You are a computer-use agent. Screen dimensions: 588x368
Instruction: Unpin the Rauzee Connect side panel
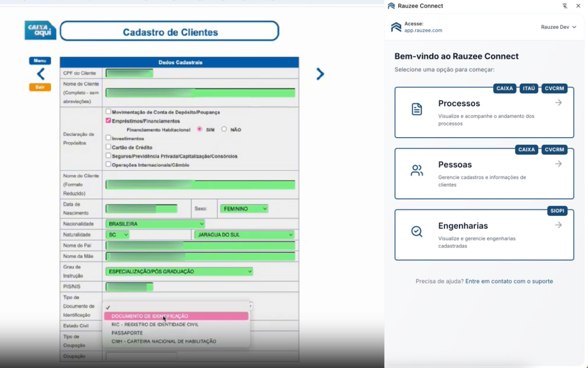[x=565, y=6]
